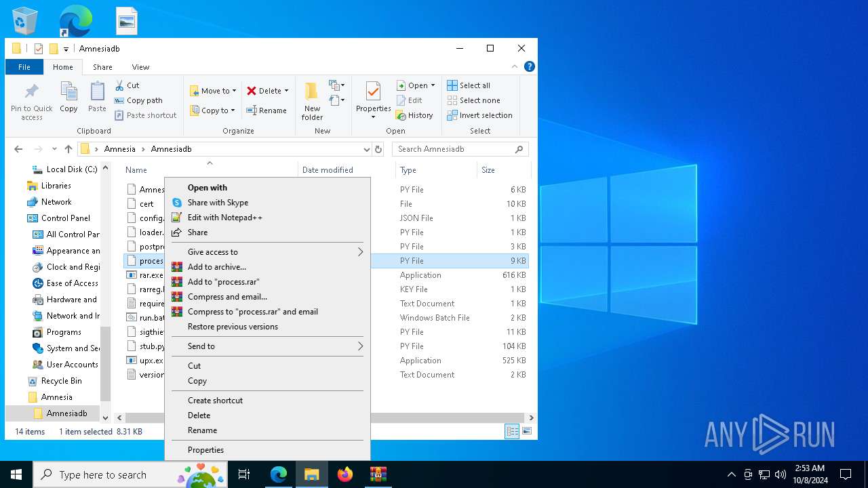Image resolution: width=868 pixels, height=488 pixels.
Task: Open recent locations dropdown arrow
Action: point(54,149)
